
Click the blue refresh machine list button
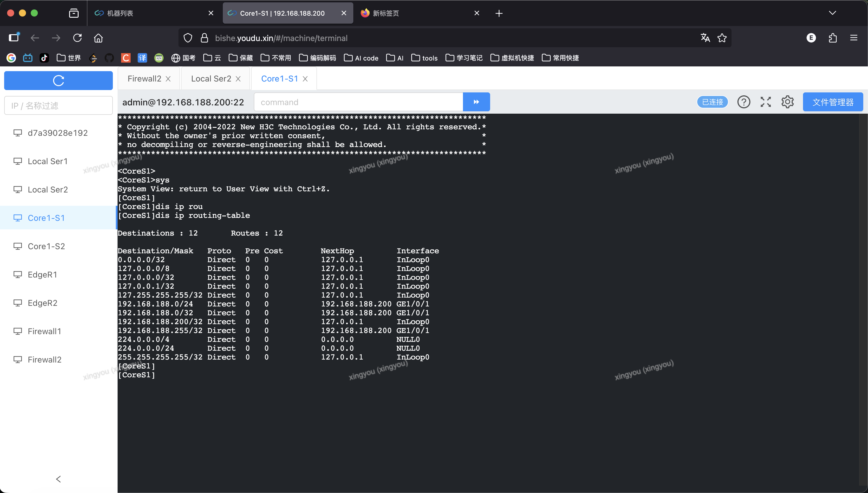click(58, 81)
